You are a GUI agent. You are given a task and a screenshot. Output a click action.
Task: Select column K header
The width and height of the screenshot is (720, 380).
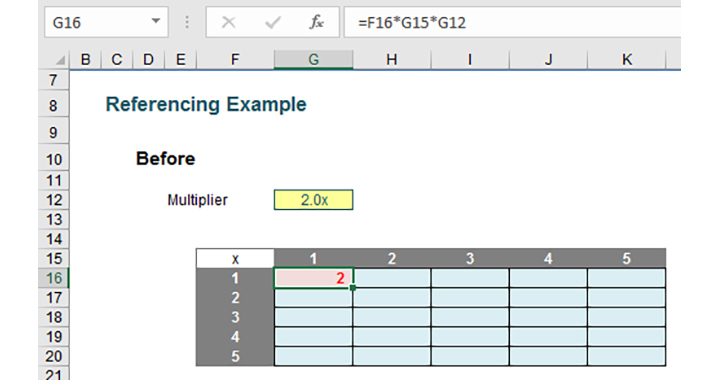pos(626,60)
